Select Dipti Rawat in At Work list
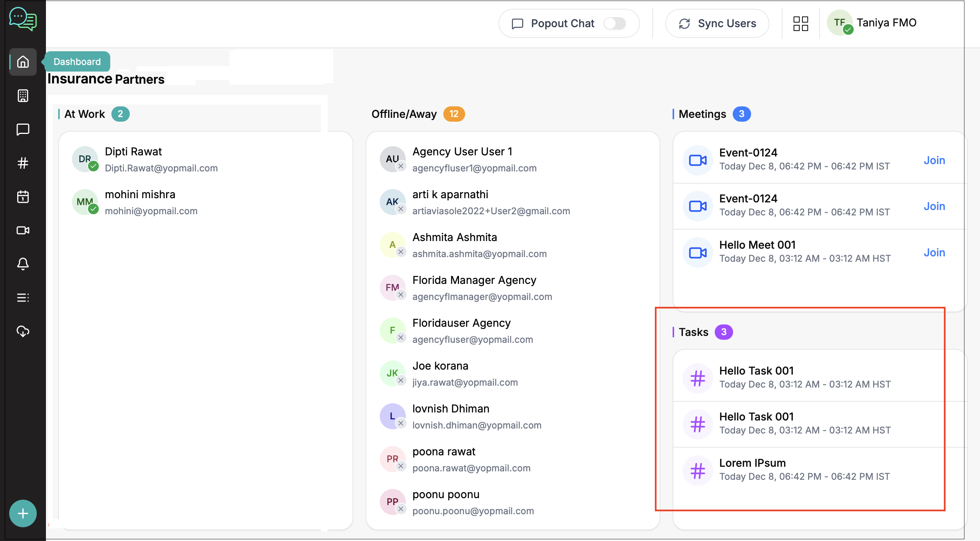The width and height of the screenshot is (980, 541). click(133, 152)
